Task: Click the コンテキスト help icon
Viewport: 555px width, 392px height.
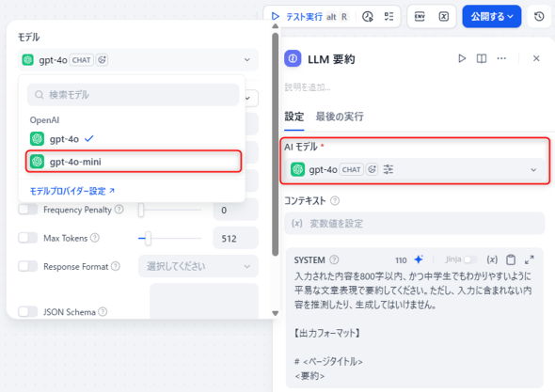Action: click(x=335, y=201)
